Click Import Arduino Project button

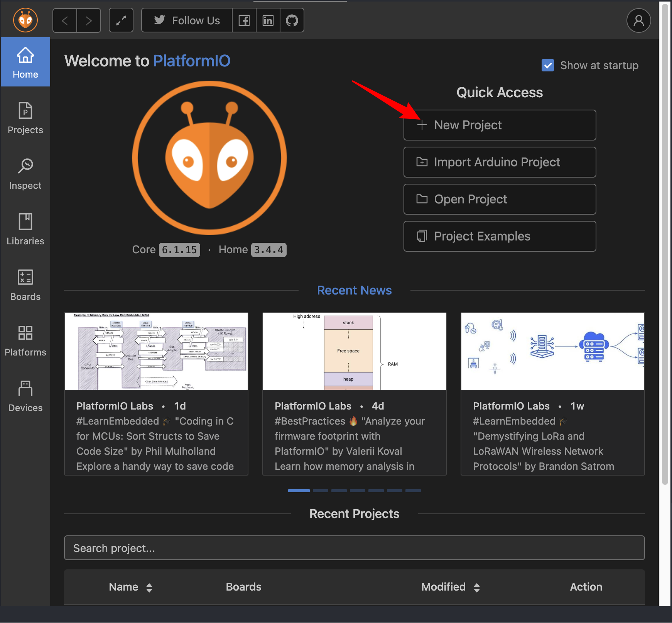[x=500, y=162]
